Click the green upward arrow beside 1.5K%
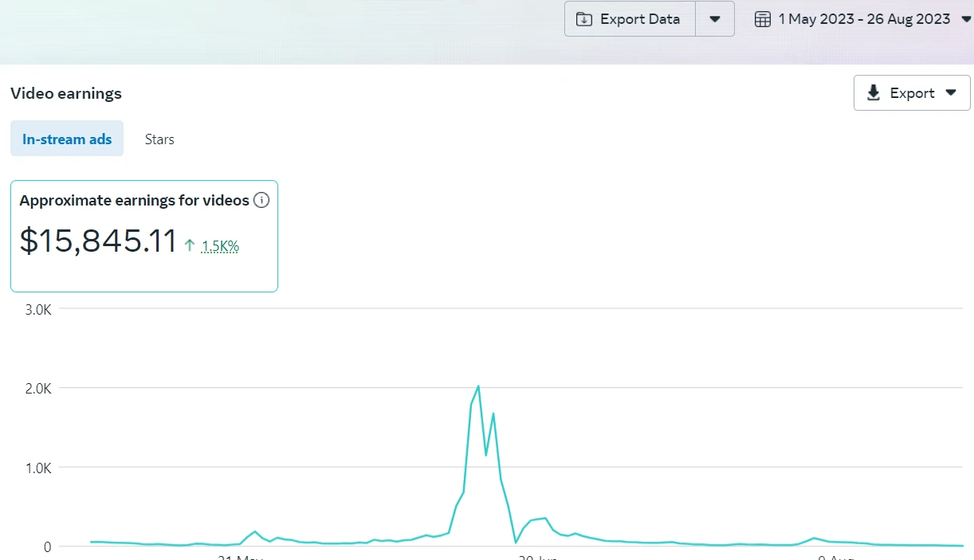Viewport: 974px width, 560px height. 189,245
